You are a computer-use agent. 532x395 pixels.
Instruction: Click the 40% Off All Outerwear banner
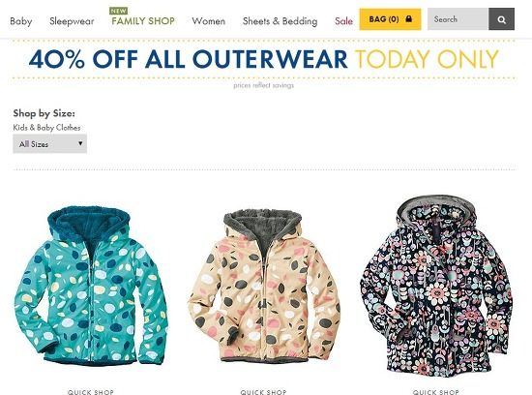[264, 59]
